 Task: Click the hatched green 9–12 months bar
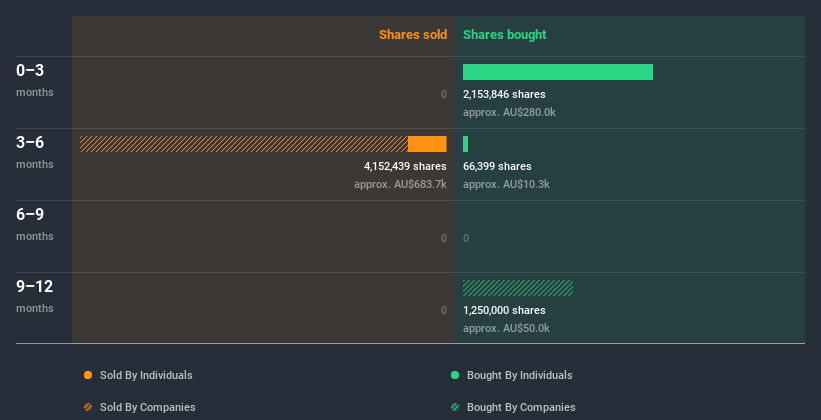[x=518, y=288]
